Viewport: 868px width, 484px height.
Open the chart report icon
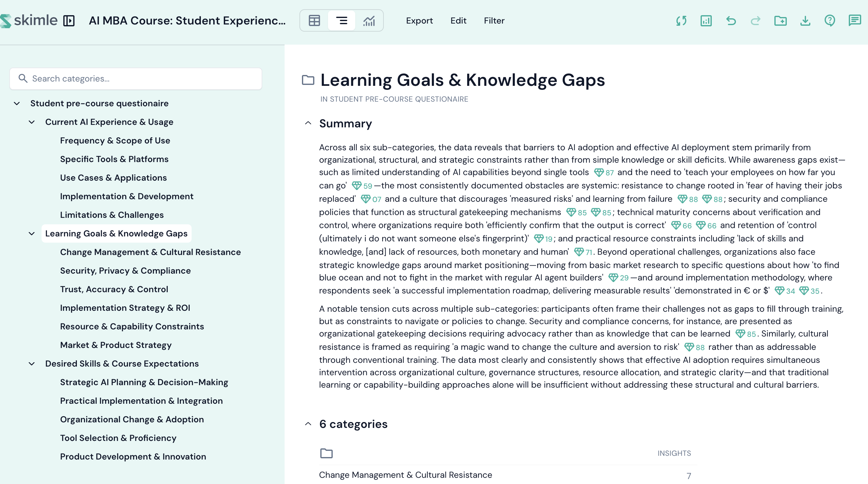point(706,21)
